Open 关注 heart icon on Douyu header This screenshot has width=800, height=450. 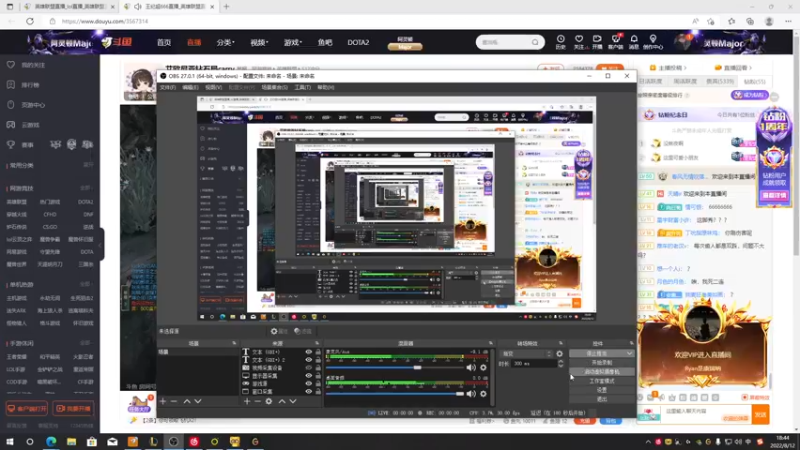pyautogui.click(x=579, y=42)
